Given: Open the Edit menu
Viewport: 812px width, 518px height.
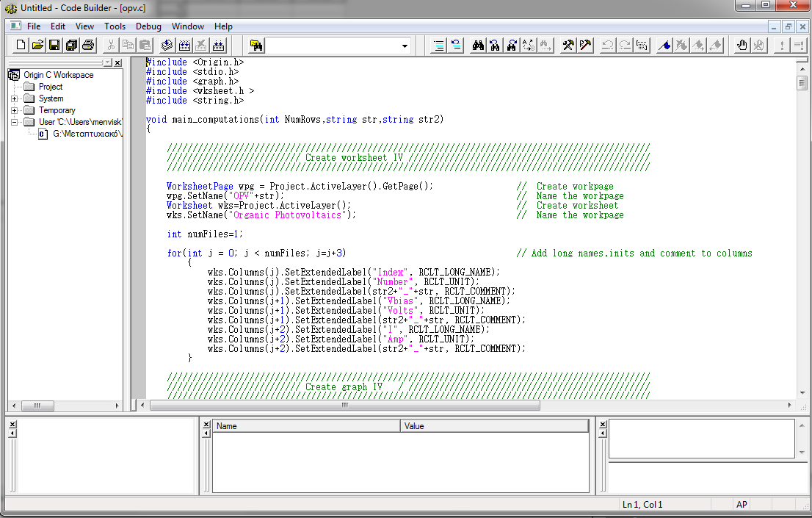Looking at the screenshot, I should tap(58, 26).
